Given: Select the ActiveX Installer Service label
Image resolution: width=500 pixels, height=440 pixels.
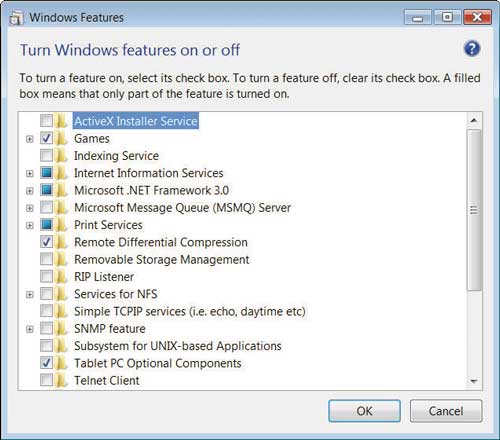Looking at the screenshot, I should (136, 121).
